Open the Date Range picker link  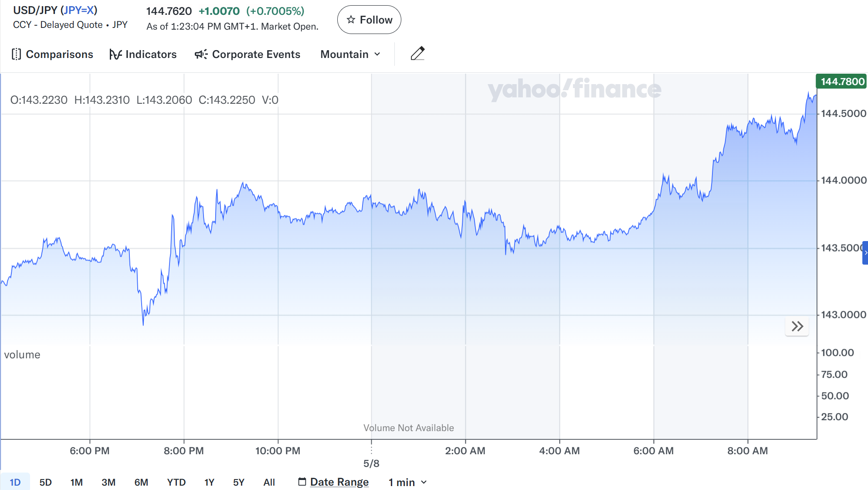(x=339, y=482)
